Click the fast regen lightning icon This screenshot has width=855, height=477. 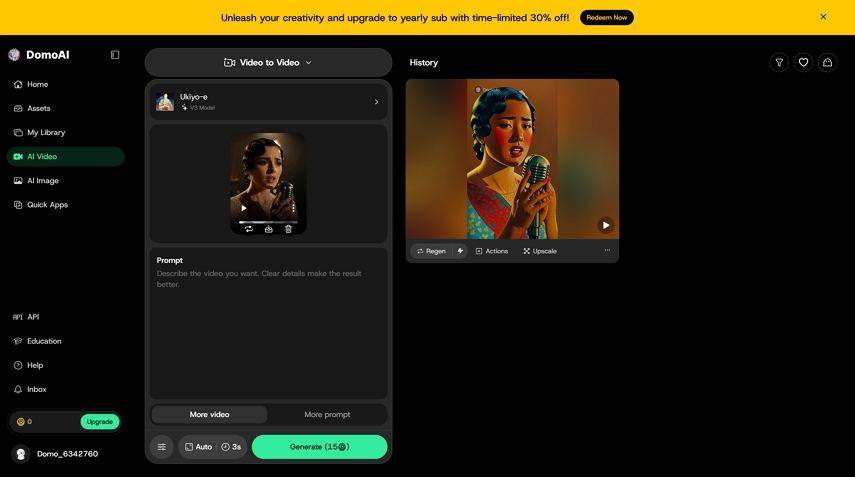460,251
